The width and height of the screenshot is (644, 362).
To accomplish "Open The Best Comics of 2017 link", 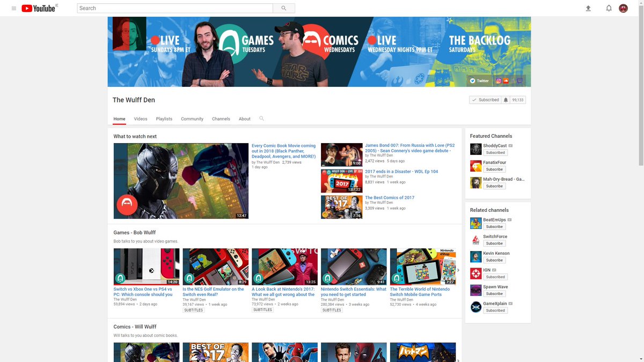I will click(x=390, y=197).
